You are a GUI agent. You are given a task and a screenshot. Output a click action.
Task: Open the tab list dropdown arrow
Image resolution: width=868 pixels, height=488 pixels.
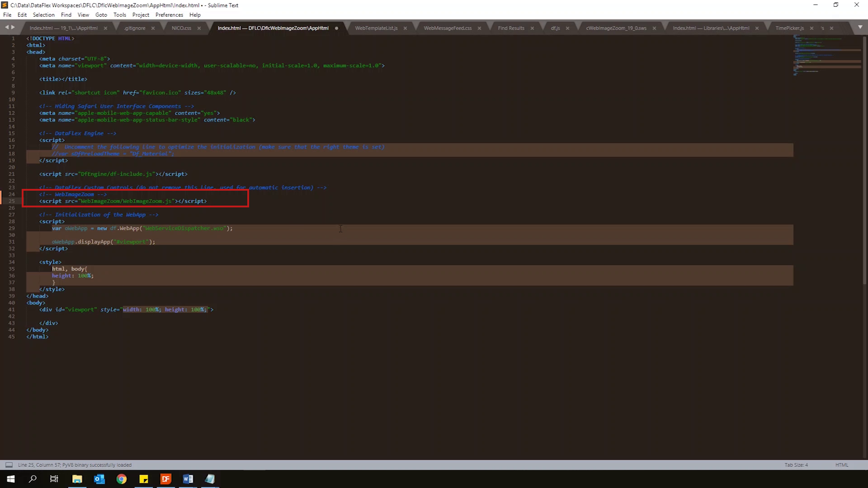click(860, 28)
